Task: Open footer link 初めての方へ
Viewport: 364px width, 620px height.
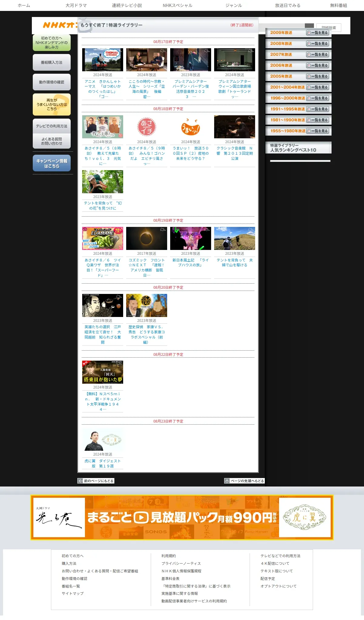Action: point(72,556)
